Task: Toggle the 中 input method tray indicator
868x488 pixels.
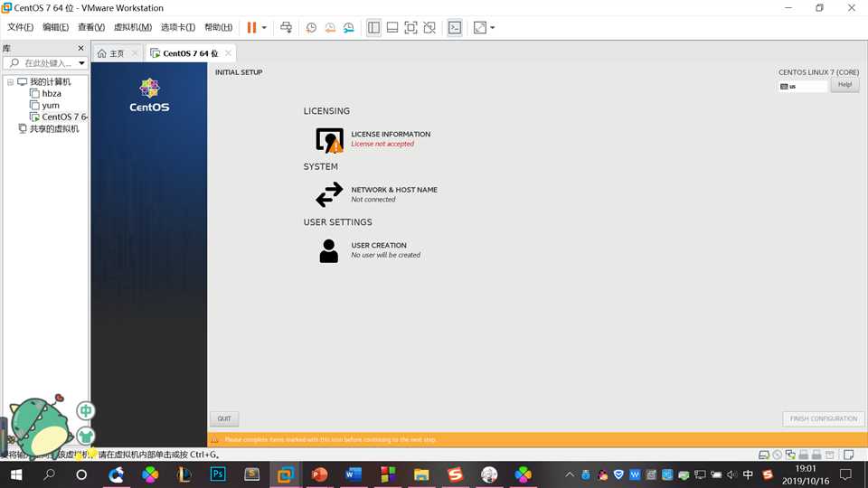Action: 748,474
